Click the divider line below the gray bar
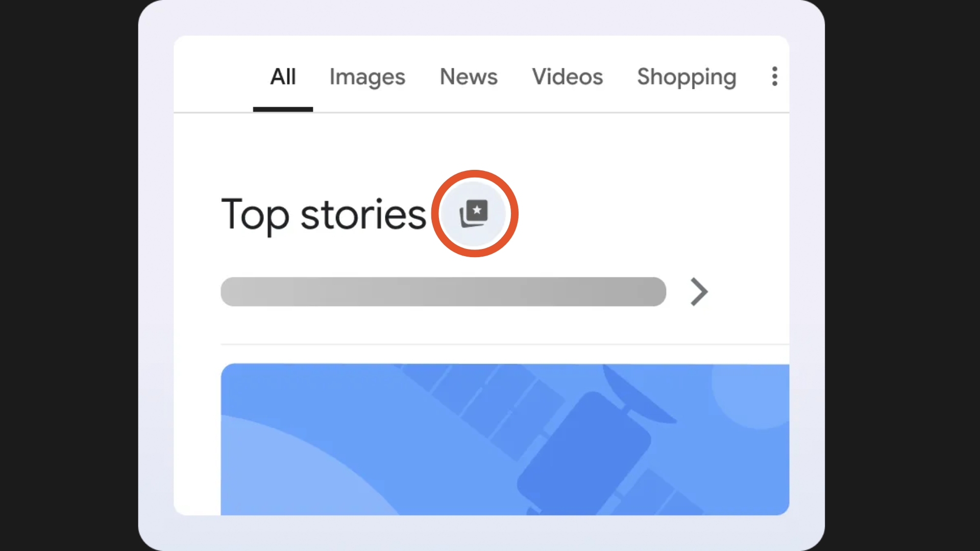Screen dimensions: 980x551 pos(504,344)
